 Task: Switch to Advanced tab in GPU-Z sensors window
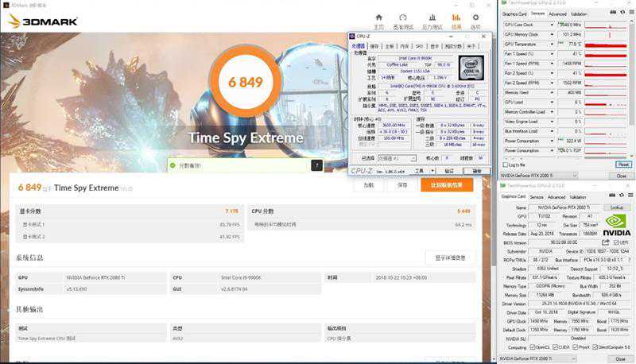(x=557, y=14)
